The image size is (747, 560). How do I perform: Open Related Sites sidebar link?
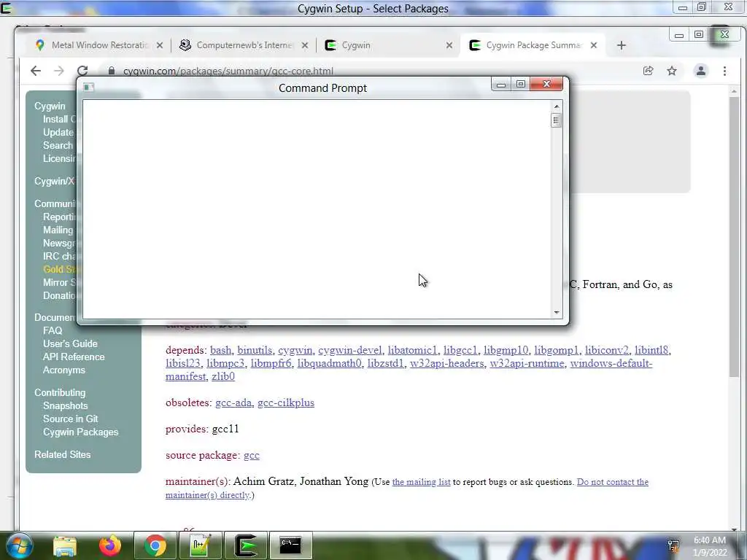63,455
